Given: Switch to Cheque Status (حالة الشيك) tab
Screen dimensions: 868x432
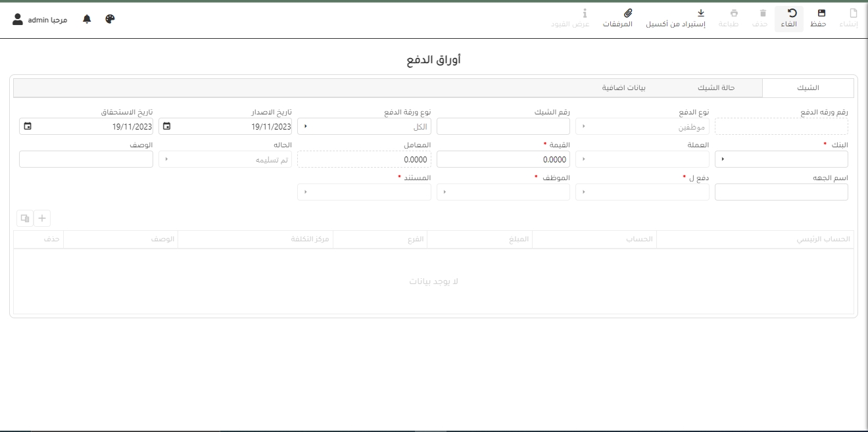Looking at the screenshot, I should 715,87.
